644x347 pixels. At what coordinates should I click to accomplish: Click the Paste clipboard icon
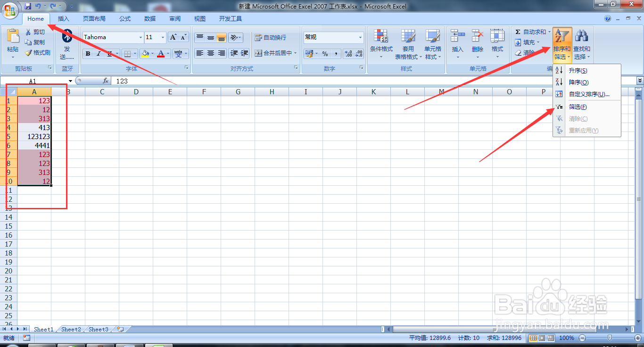13,36
